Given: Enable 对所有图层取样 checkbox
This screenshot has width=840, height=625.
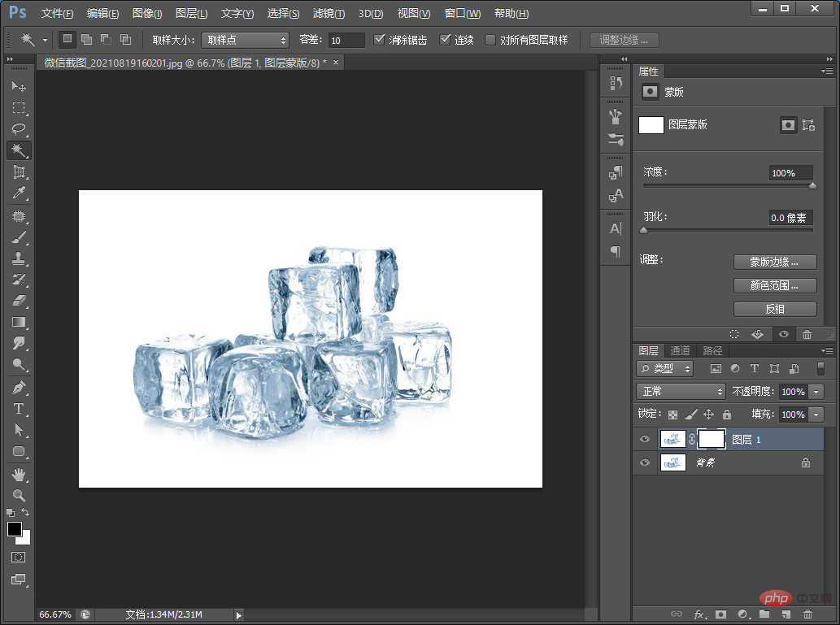Looking at the screenshot, I should (x=490, y=40).
